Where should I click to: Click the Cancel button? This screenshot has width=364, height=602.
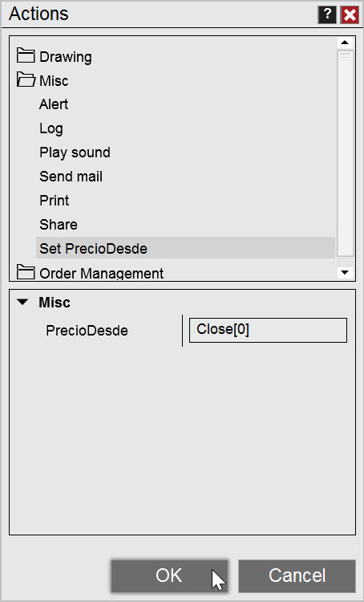click(297, 576)
